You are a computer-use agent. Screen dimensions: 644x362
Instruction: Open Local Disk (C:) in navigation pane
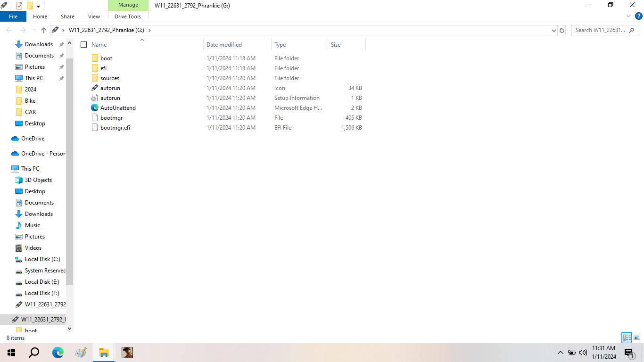pyautogui.click(x=42, y=259)
